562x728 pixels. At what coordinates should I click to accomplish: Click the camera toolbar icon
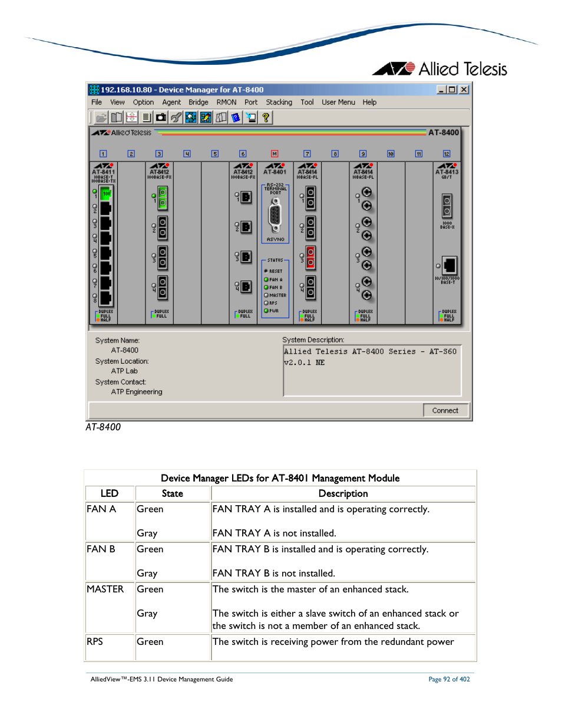161,117
